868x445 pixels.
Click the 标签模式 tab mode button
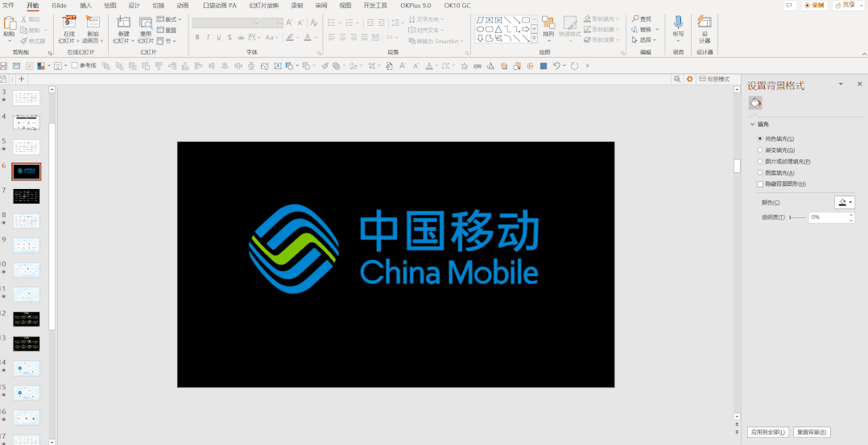(x=714, y=79)
